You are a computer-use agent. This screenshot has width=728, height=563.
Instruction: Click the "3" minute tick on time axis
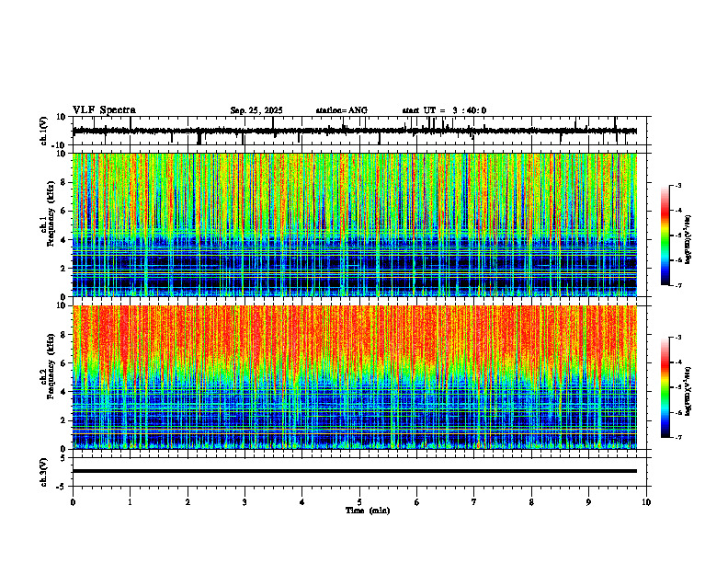tap(245, 502)
